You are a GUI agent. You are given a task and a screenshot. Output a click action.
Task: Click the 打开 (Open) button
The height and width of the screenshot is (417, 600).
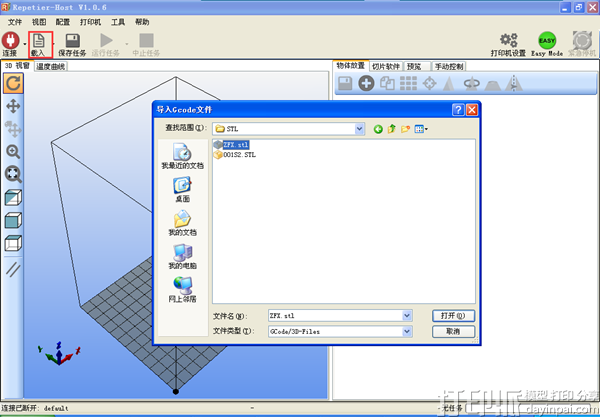[x=453, y=316]
